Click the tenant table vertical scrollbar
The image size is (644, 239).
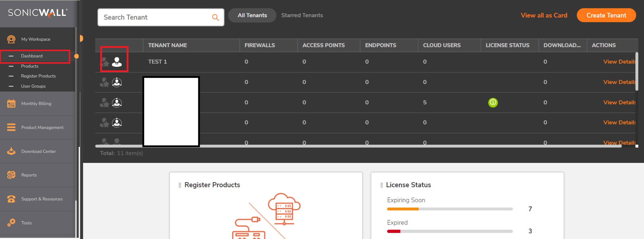coord(637,72)
